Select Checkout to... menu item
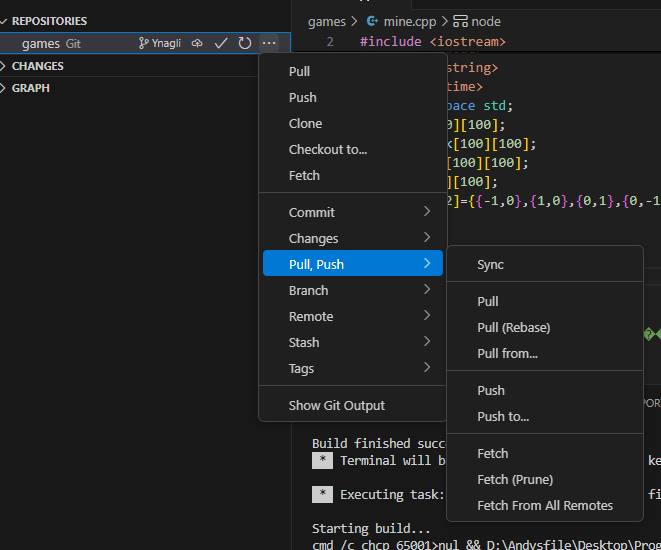661x550 pixels. point(352,150)
